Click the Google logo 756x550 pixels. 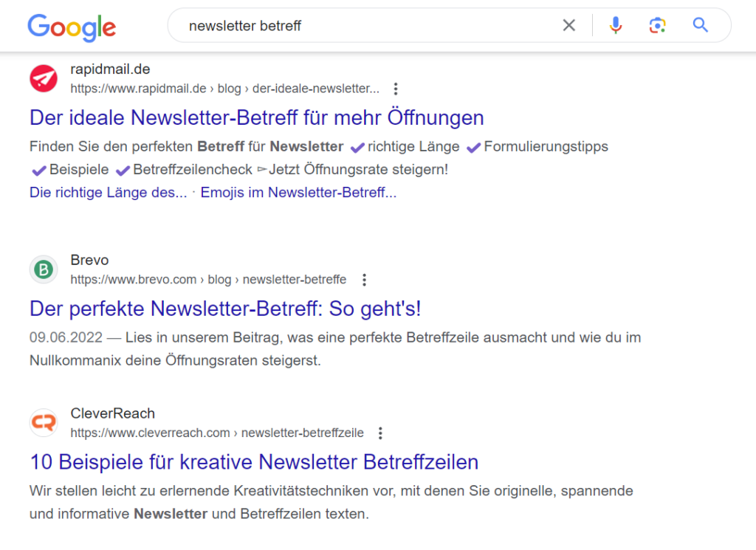72,27
